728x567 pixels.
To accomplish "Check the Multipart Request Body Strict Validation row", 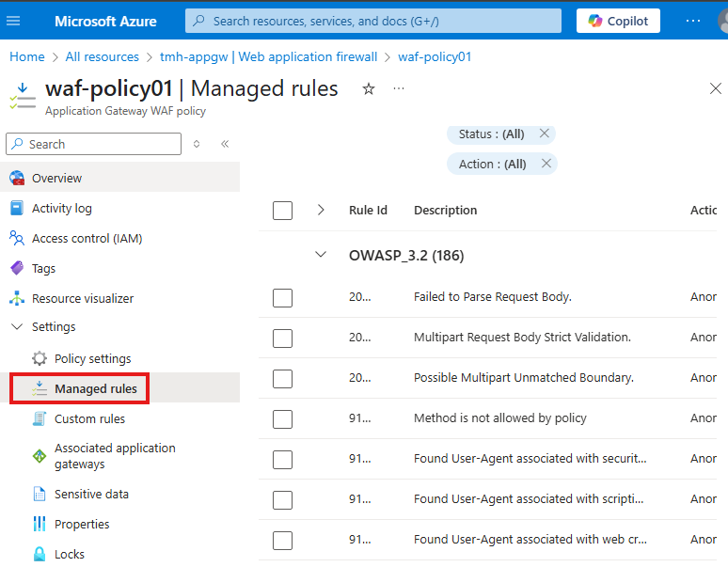I will tap(282, 339).
